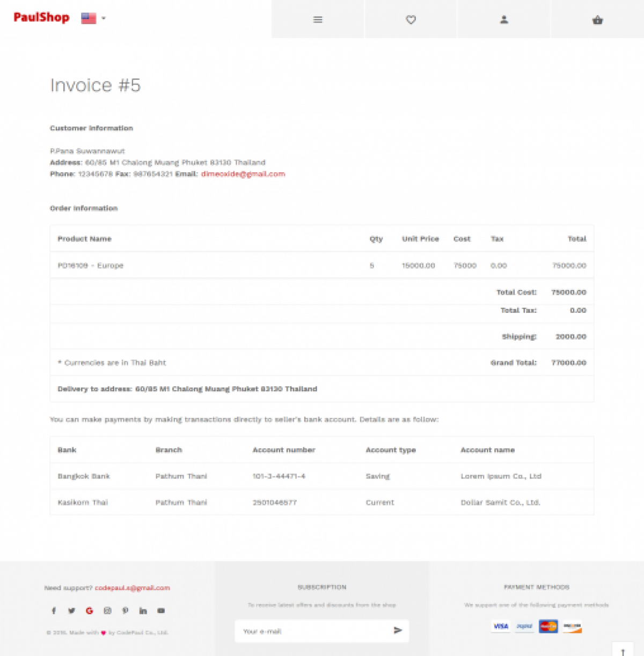
Task: Select the PayPal payment method logo
Action: 524,626
